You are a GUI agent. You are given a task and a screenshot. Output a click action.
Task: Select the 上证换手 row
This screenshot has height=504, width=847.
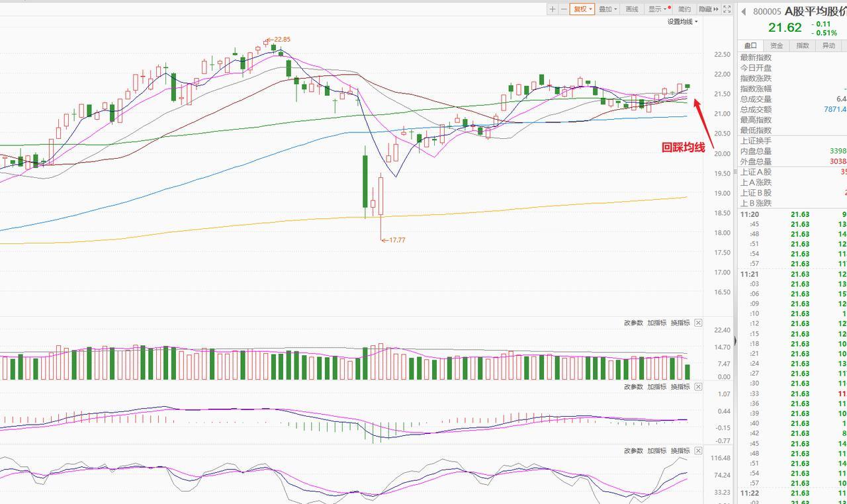(792, 141)
